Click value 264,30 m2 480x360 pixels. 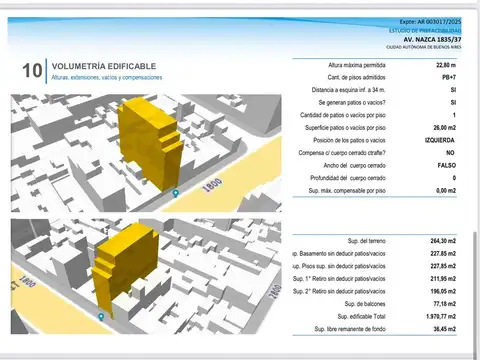(443, 241)
